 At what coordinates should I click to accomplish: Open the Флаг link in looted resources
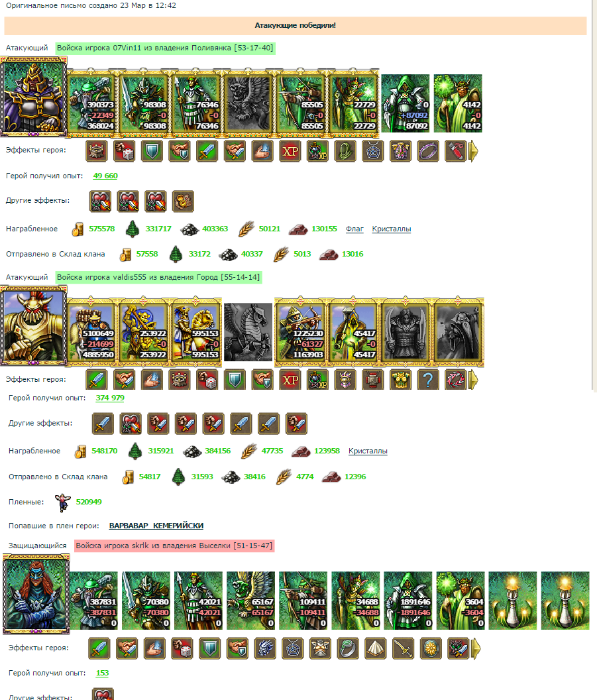click(354, 229)
